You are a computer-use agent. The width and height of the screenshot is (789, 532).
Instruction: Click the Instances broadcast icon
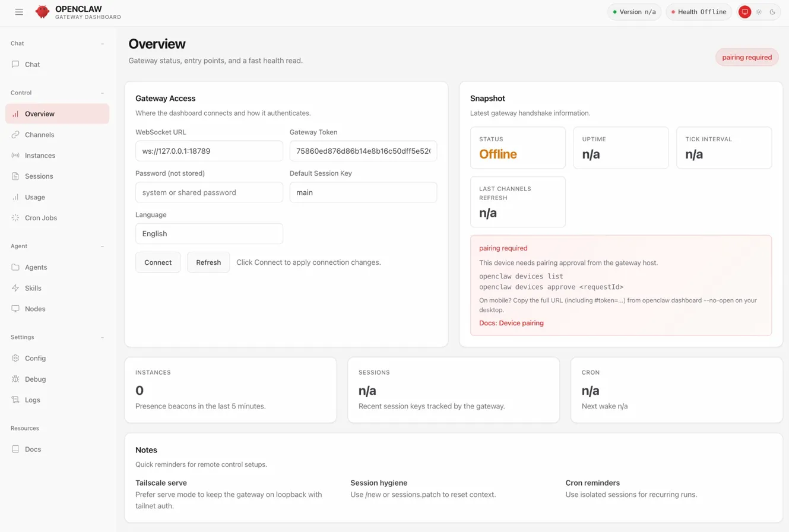15,156
